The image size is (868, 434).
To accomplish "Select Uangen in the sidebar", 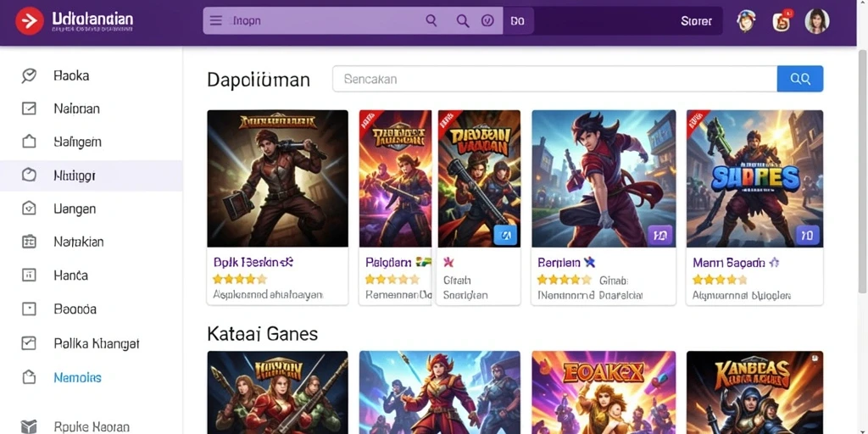I will (75, 209).
